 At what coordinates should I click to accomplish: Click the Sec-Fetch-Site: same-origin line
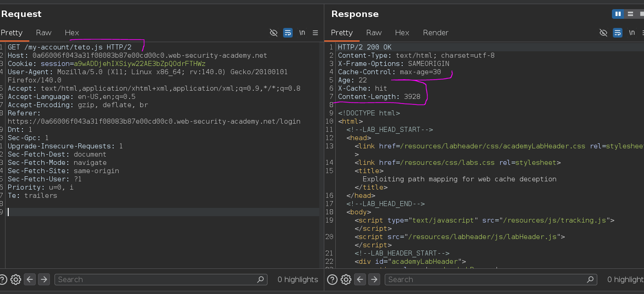(63, 171)
